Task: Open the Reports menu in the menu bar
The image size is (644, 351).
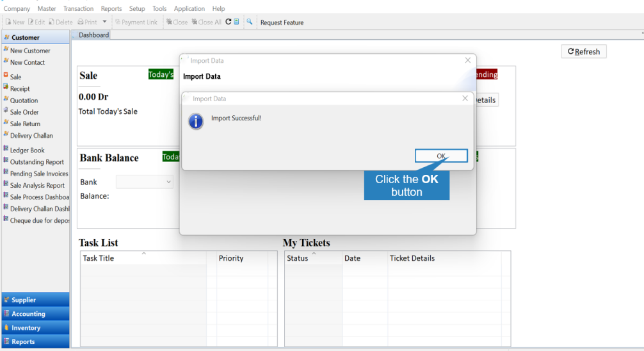Action: click(111, 8)
